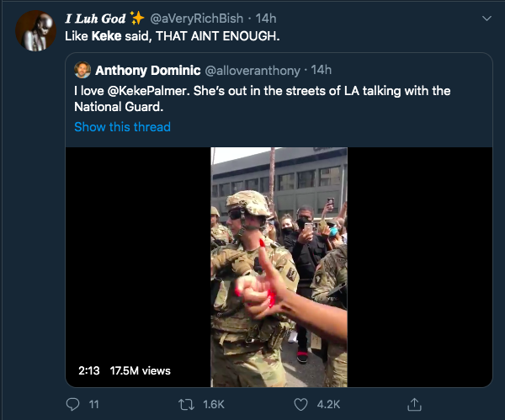Screen dimensions: 505x420
Task: Click the main tweet's 14h timestamp
Action: (x=265, y=19)
